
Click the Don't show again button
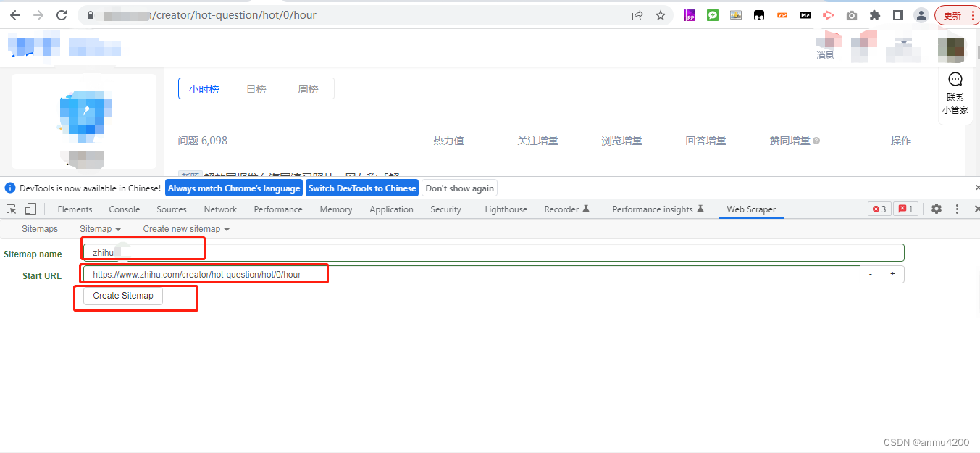coord(460,188)
